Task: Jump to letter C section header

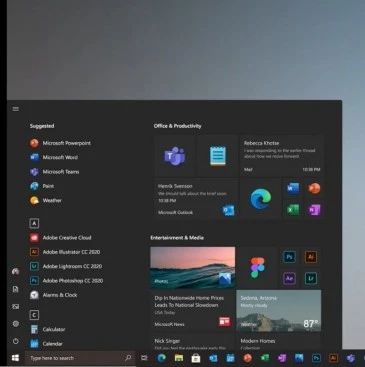Action: click(34, 315)
